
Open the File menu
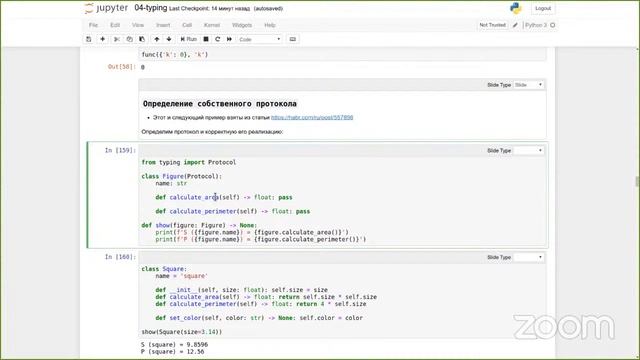pos(93,25)
